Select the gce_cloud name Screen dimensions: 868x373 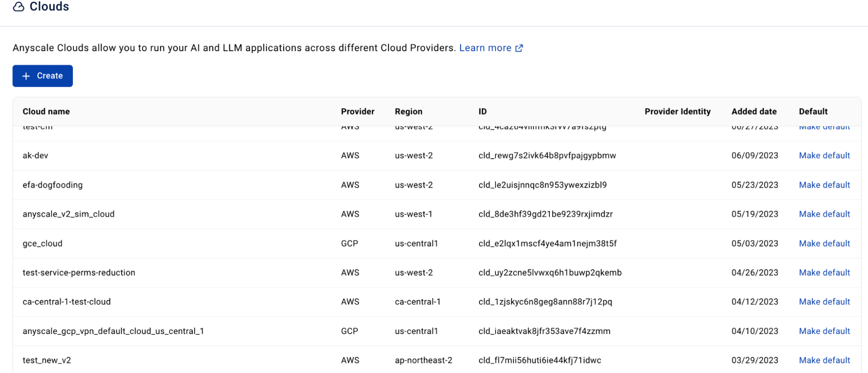[x=43, y=243]
